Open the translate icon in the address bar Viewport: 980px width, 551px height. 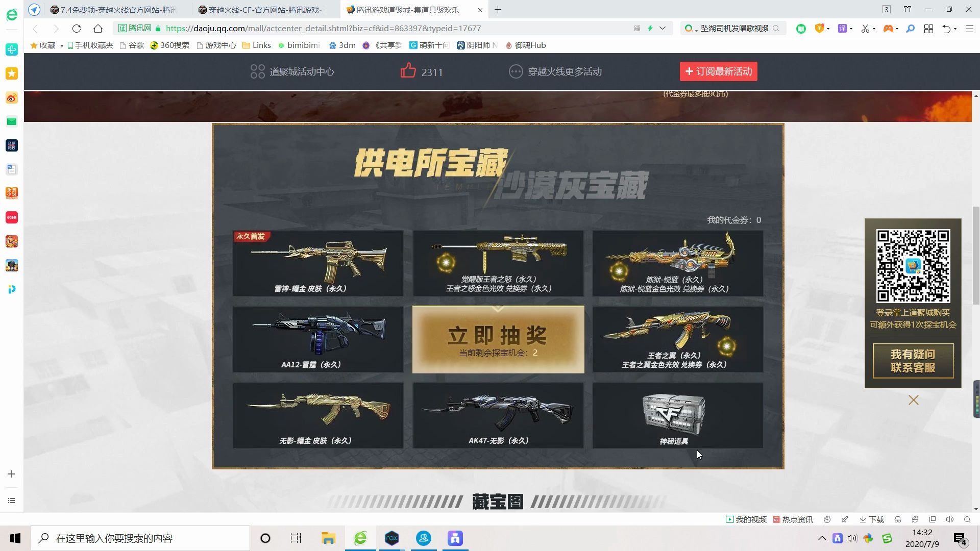pyautogui.click(x=843, y=29)
